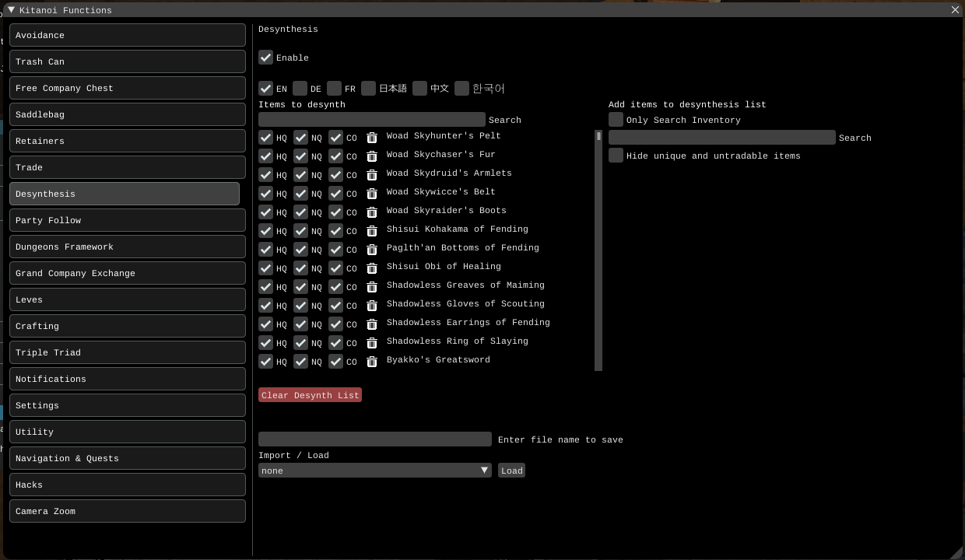Switch to Grand Company Exchange section
This screenshot has width=965, height=560.
pos(127,273)
